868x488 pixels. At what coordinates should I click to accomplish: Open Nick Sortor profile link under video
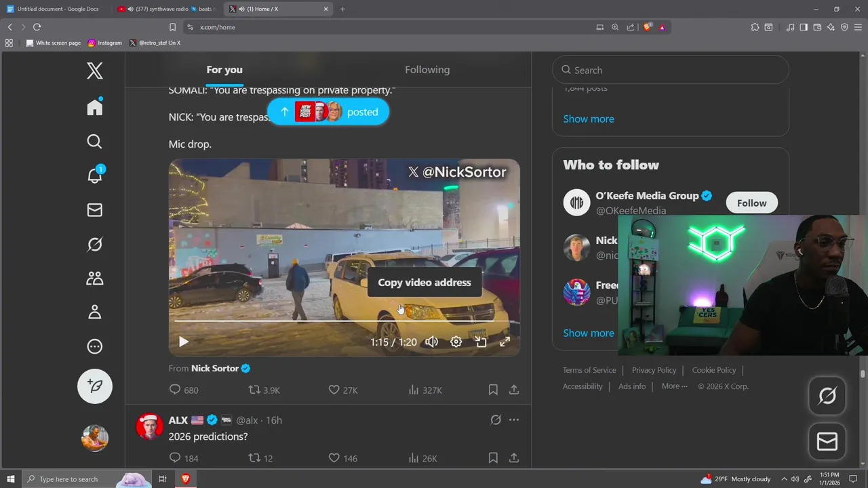click(215, 368)
